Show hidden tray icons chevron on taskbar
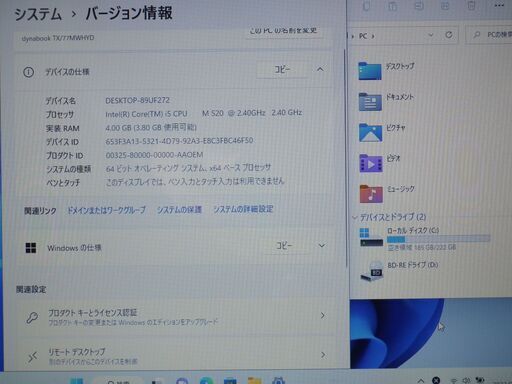Screen dimensions: 512x384 (x=421, y=380)
